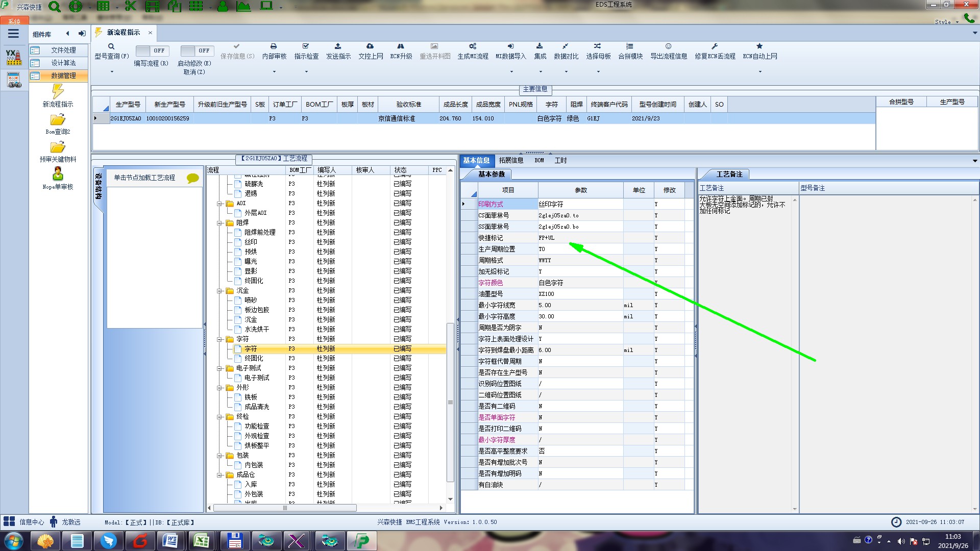This screenshot has height=551, width=980.
Task: Click the 型号查询 search icon
Action: [x=111, y=46]
